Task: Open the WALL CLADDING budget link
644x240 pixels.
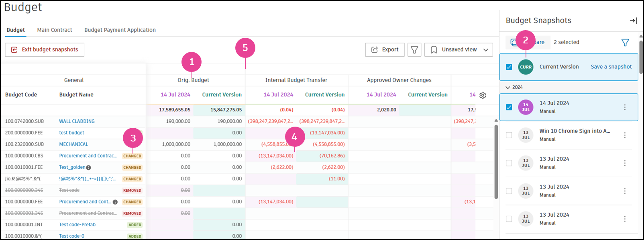Action: (x=77, y=121)
